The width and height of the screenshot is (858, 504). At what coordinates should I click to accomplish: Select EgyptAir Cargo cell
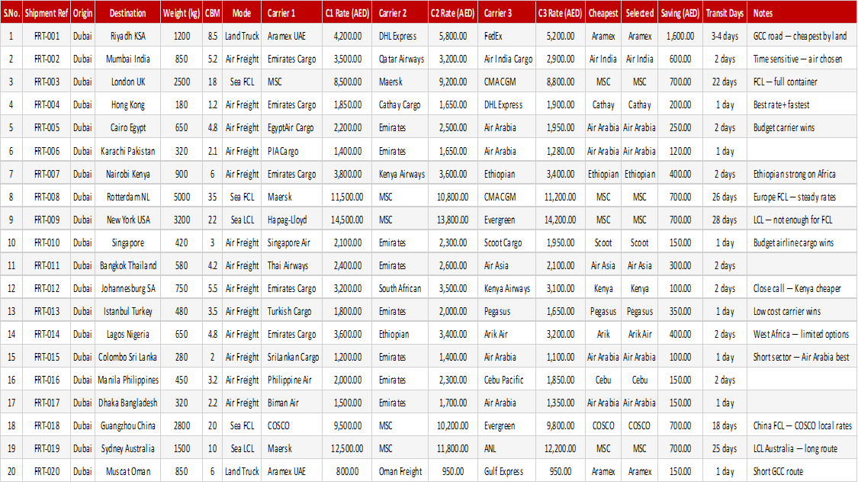(x=291, y=128)
